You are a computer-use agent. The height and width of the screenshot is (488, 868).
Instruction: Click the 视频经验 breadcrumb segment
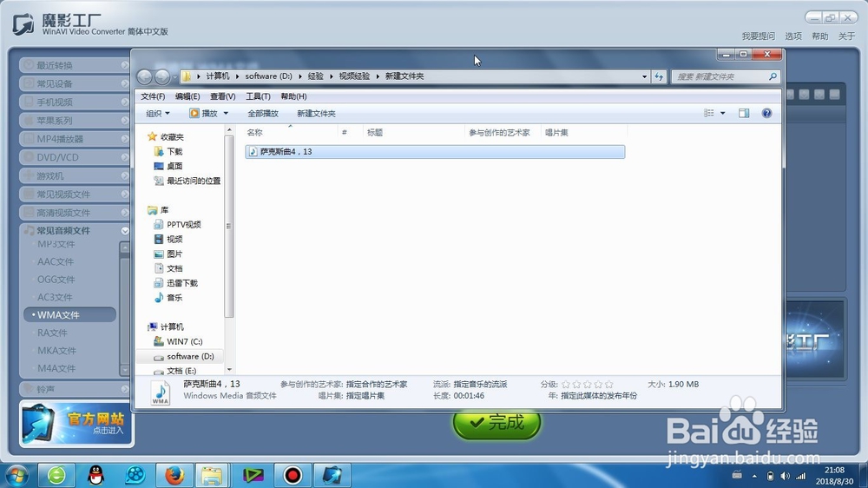pos(354,76)
